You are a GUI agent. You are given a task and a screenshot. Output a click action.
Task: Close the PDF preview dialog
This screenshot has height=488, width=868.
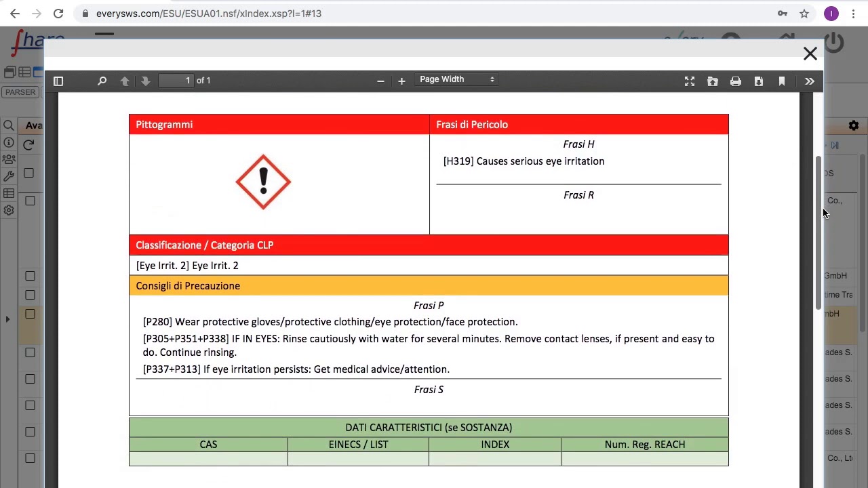(x=810, y=54)
